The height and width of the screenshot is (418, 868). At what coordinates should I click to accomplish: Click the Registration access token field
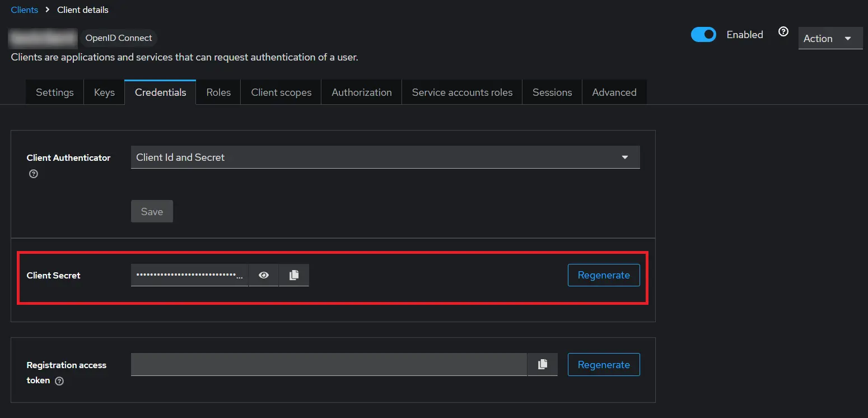coord(329,364)
